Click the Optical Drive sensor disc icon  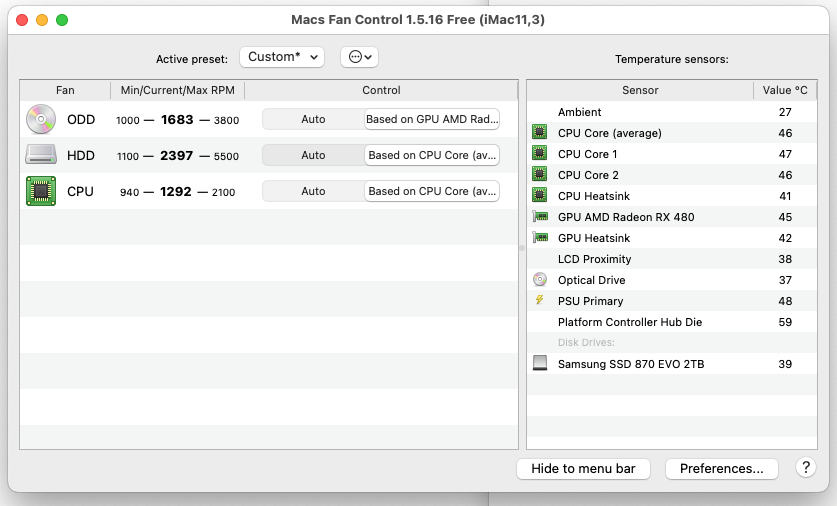[540, 280]
